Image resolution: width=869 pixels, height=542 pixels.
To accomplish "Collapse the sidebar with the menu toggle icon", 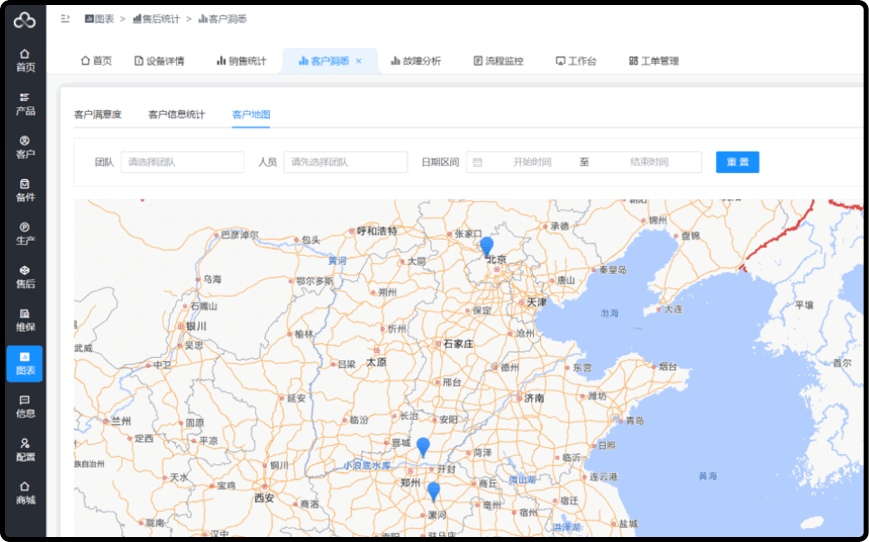I will pyautogui.click(x=65, y=19).
